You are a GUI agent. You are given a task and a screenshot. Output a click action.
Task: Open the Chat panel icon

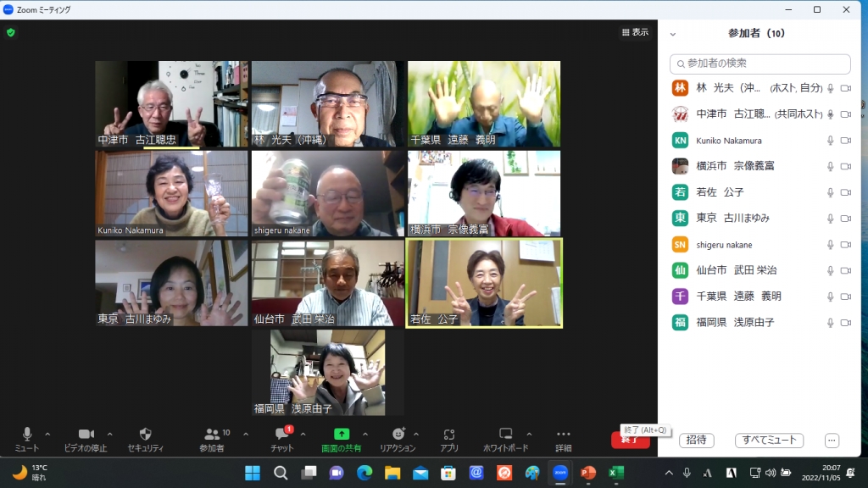(283, 434)
